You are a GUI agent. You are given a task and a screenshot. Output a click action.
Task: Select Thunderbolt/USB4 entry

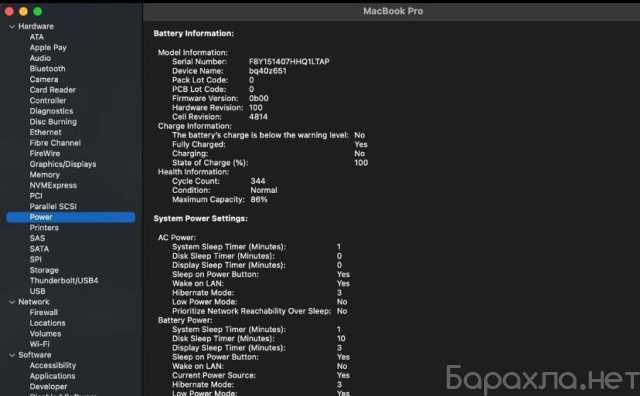tap(64, 281)
